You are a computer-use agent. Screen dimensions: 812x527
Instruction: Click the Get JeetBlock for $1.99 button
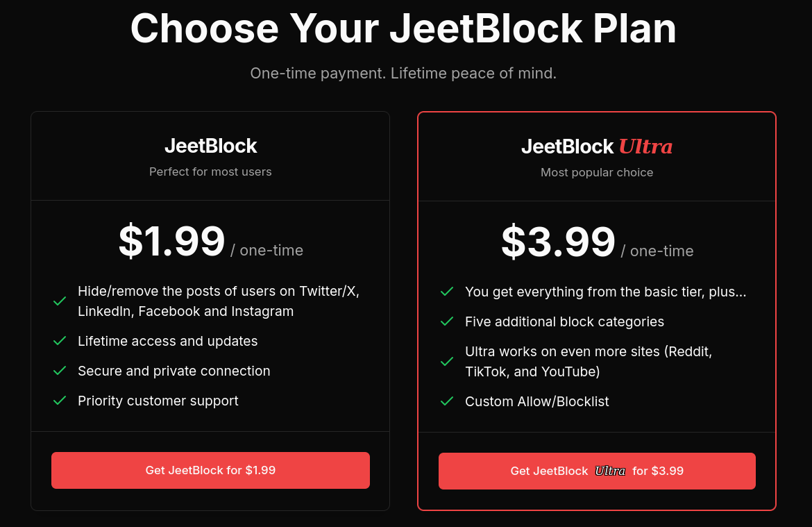[210, 470]
